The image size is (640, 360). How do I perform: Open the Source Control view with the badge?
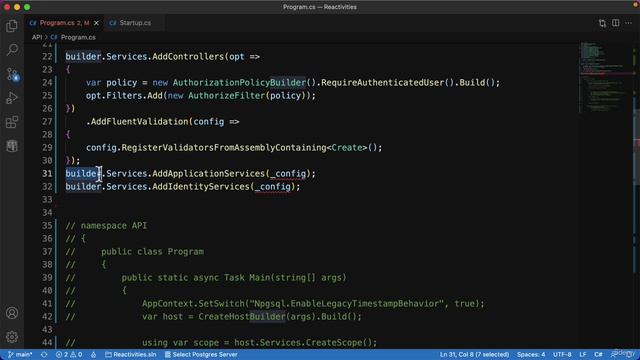click(12, 74)
